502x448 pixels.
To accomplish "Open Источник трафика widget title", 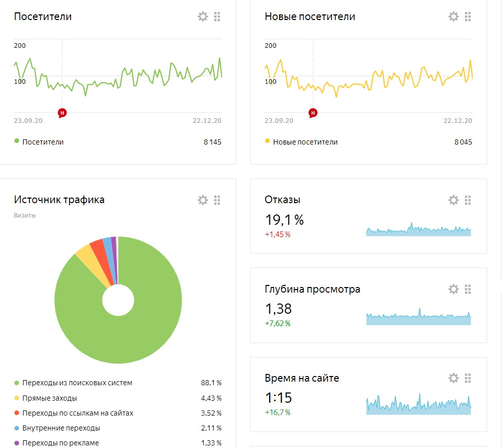I will [x=59, y=200].
